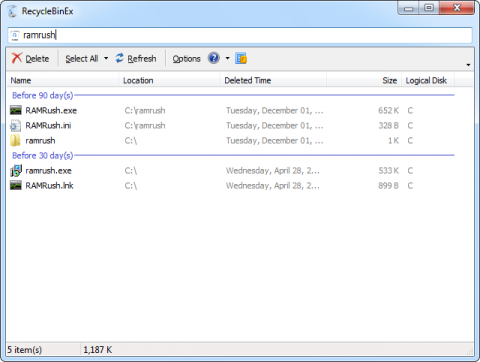Click the 5 item(s) status bar entry

tap(25, 350)
